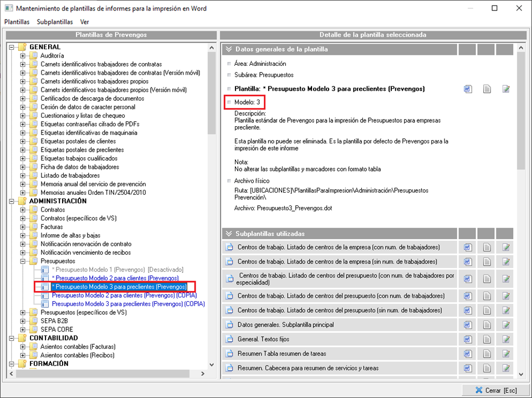The image size is (532, 398).
Task: Click edit icon for General. Textos fijos
Action: 505,339
